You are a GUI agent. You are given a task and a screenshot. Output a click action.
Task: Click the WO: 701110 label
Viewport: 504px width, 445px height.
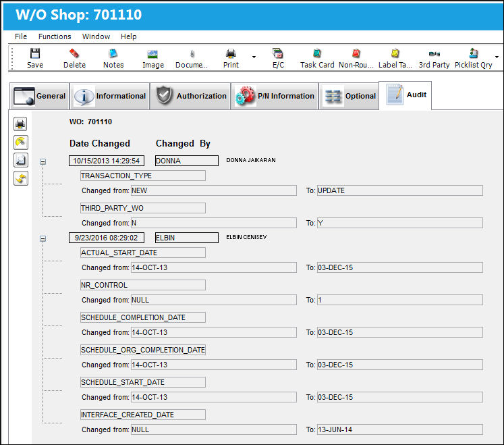click(90, 122)
